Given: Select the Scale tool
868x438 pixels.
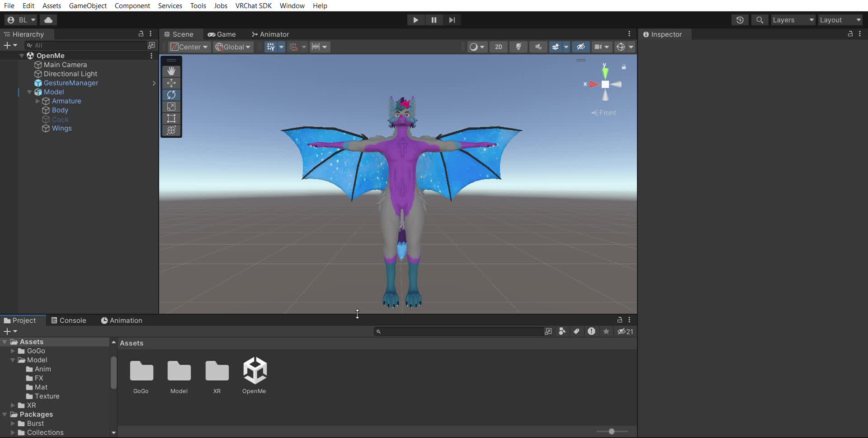Looking at the screenshot, I should pyautogui.click(x=171, y=106).
